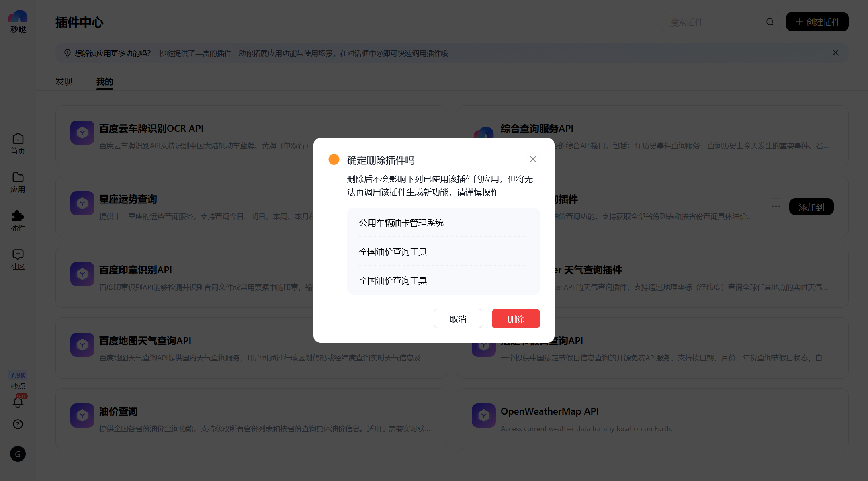Confirm deletion with the 删除 button
Viewport: 868px width, 481px height.
(x=516, y=319)
